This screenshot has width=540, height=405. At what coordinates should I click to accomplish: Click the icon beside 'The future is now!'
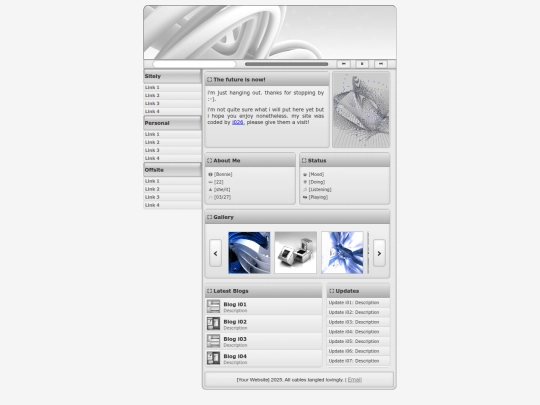click(x=209, y=80)
